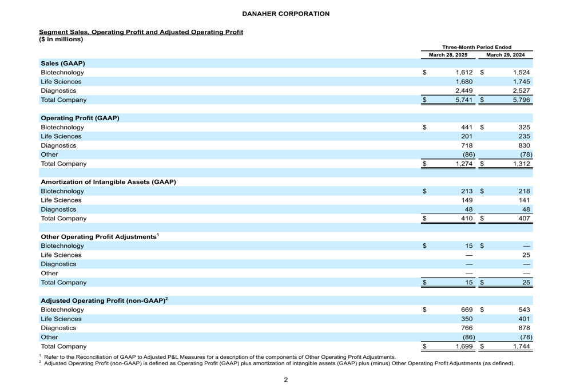
Task: Click page number 2 at bottom
Action: coord(285,379)
